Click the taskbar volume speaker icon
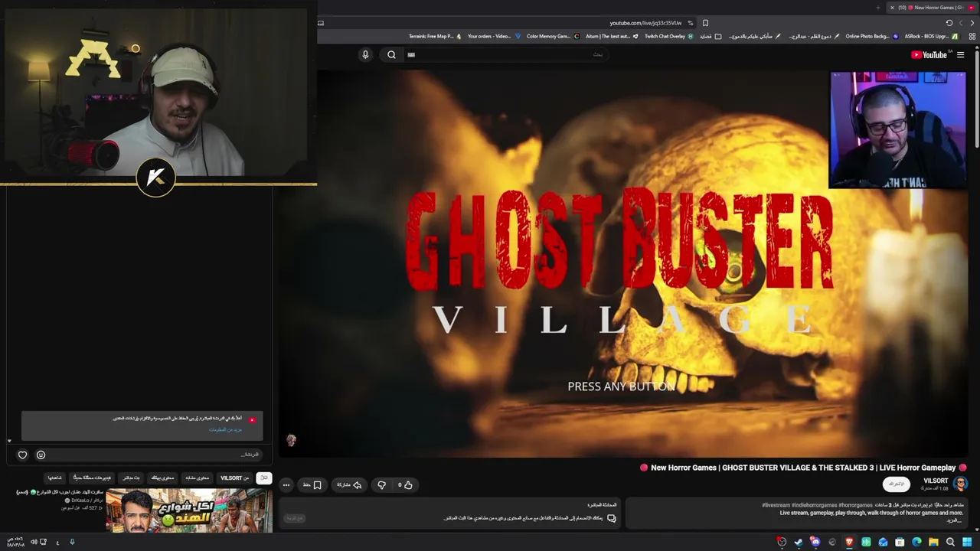 pyautogui.click(x=34, y=542)
